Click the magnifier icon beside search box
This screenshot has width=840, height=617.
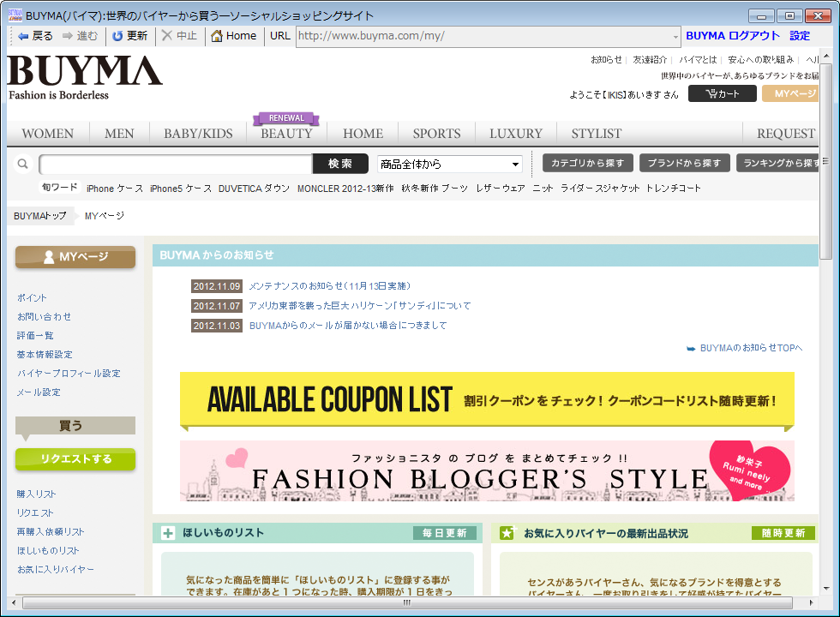(22, 164)
